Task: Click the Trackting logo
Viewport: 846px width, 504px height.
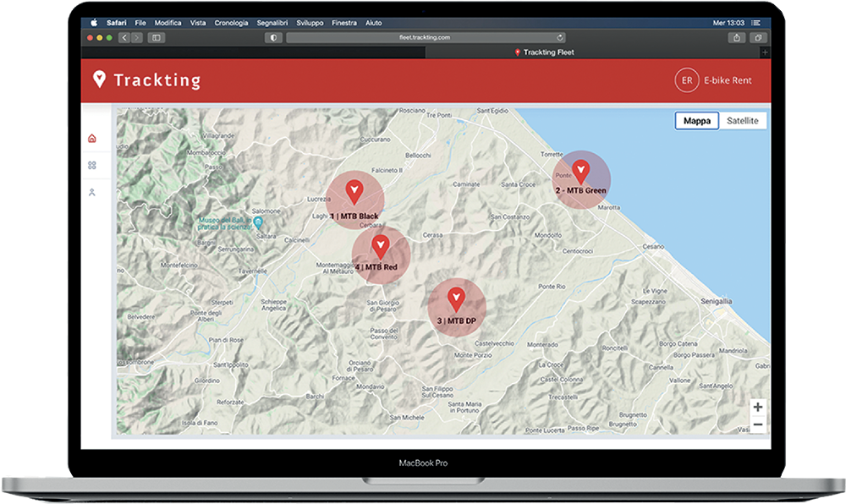Action: [146, 79]
